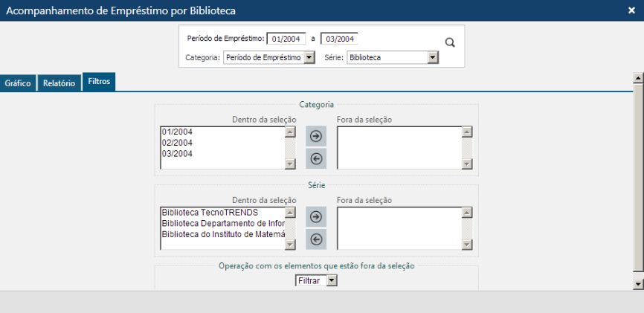The width and height of the screenshot is (644, 313).
Task: Click left arrow button in Série section
Action: [316, 239]
